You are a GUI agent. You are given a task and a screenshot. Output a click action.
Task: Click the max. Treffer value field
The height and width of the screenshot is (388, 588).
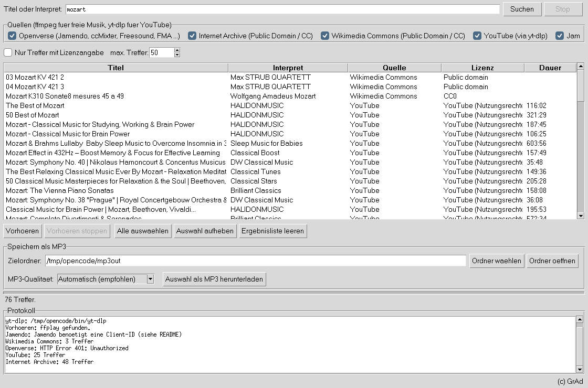162,52
